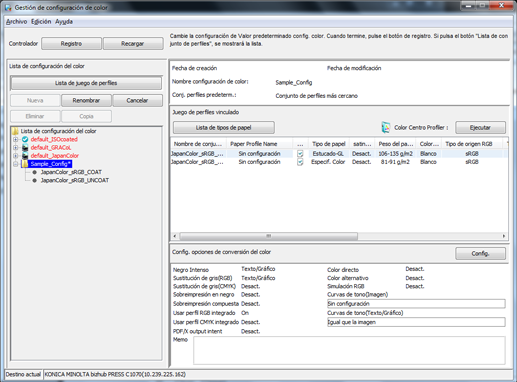Click the 106-135 g/m2 weight cell
The image size is (517, 382).
[x=396, y=154]
